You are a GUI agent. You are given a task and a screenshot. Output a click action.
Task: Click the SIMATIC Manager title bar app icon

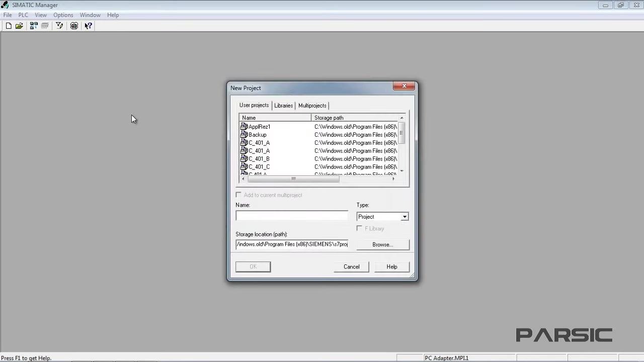[x=5, y=5]
